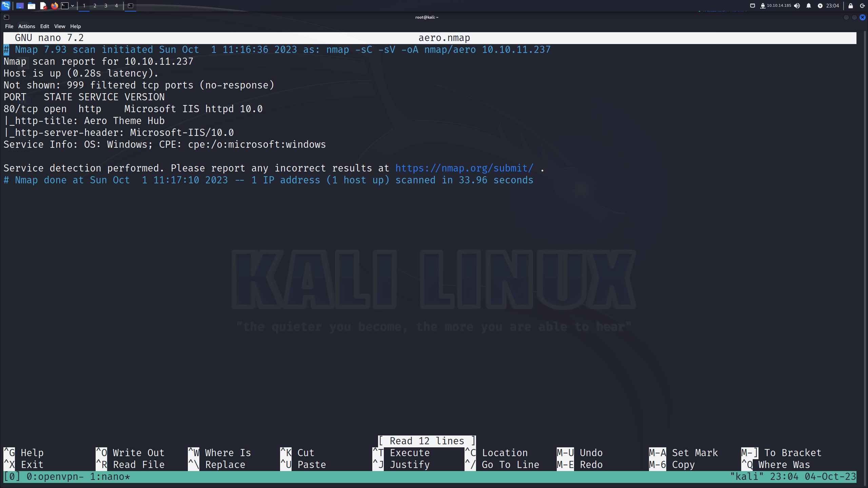Image resolution: width=868 pixels, height=488 pixels.
Task: Click the power manager lightning icon
Action: tap(820, 6)
